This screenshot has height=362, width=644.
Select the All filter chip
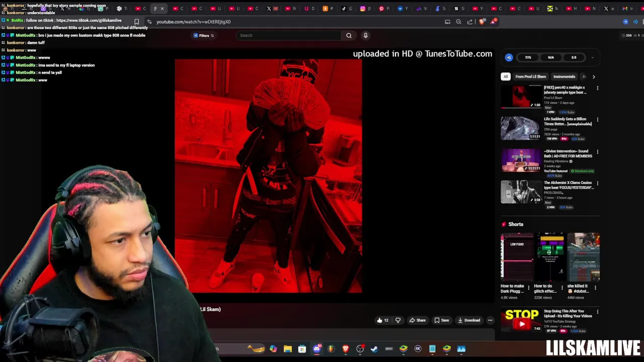tap(506, 76)
